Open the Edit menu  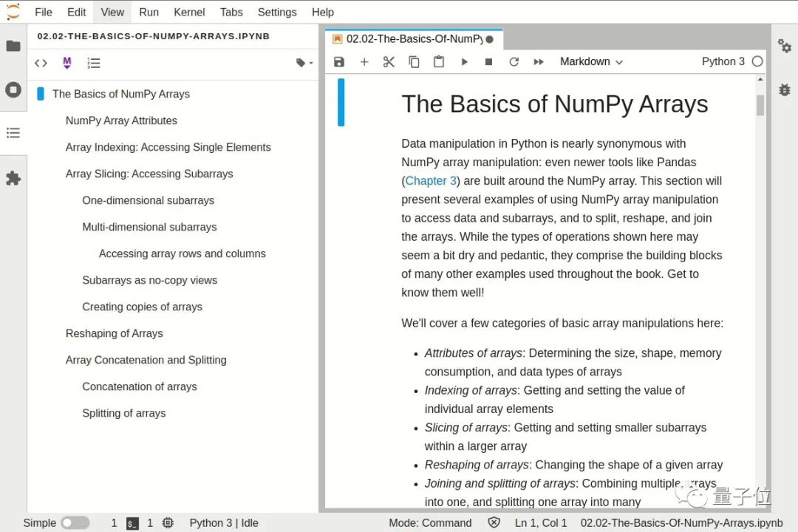click(x=76, y=13)
